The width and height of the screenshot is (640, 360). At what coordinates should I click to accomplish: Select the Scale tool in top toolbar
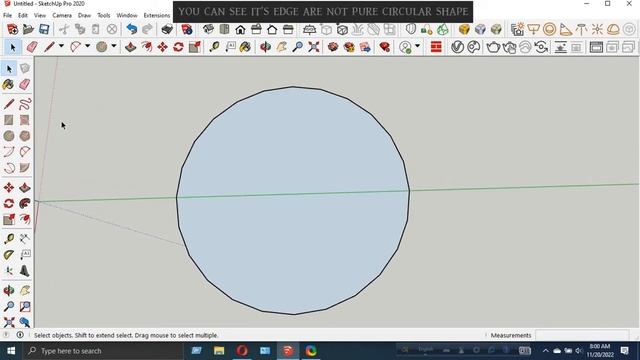pos(195,47)
